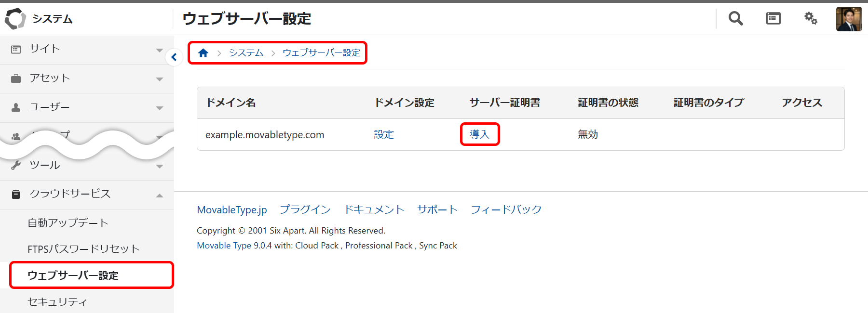The width and height of the screenshot is (868, 313).
Task: Open the MovableType.jp footer link
Action: click(232, 210)
